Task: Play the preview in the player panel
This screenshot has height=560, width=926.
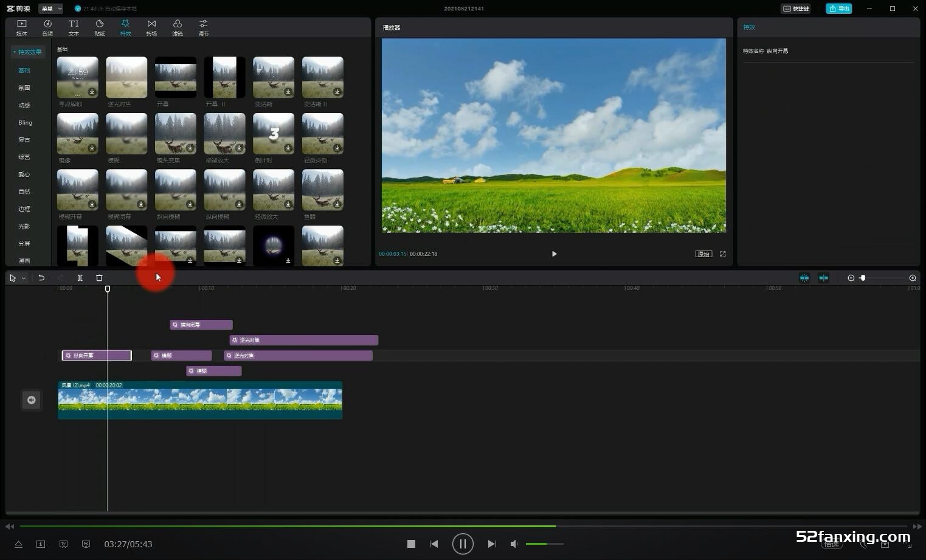Action: click(554, 254)
